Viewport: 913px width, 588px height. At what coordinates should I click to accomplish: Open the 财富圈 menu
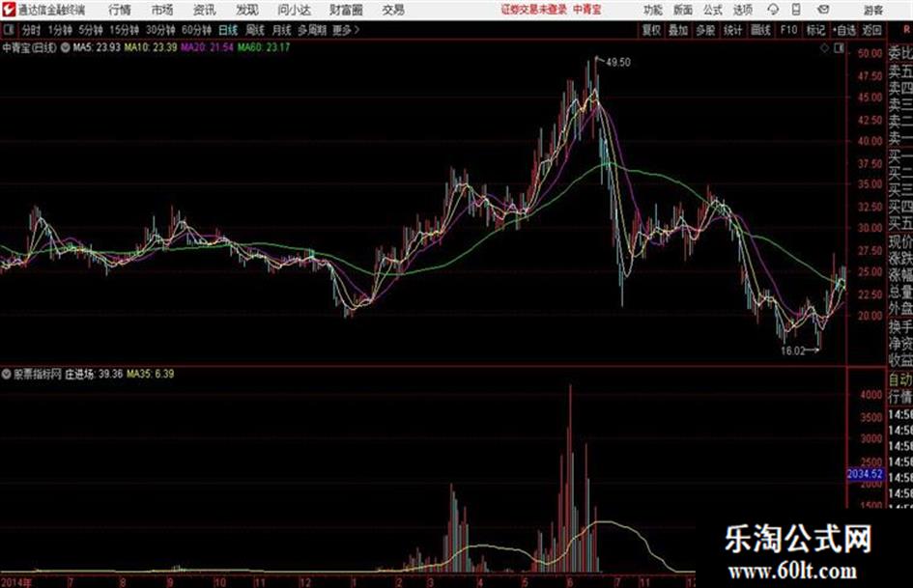pos(346,10)
